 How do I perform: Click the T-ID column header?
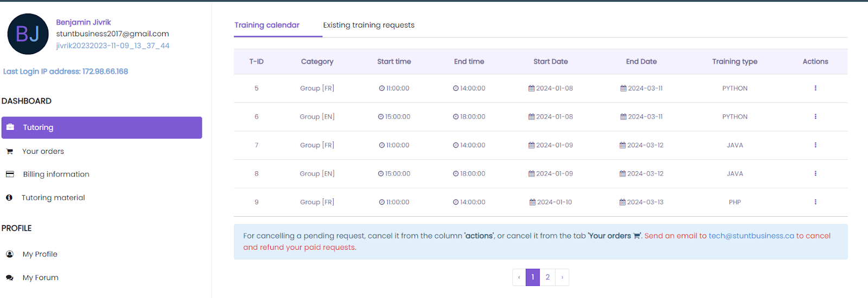pyautogui.click(x=257, y=61)
